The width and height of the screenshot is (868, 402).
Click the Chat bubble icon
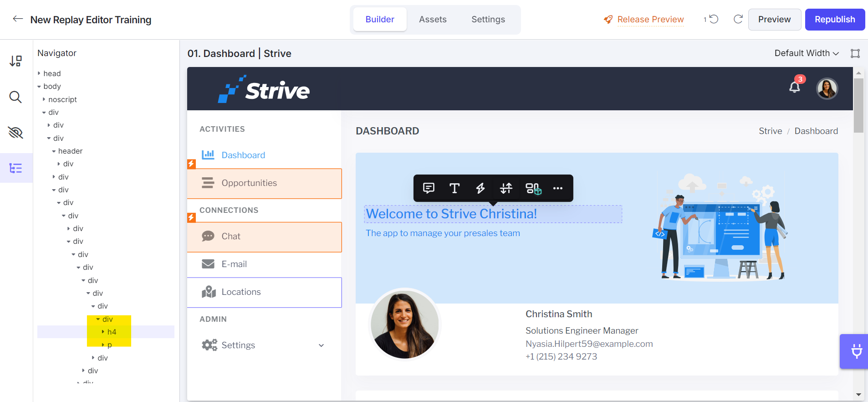(x=208, y=236)
